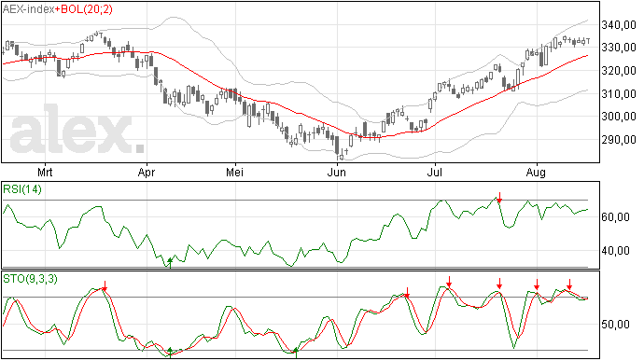
Task: Select the STO(9,3,3) indicator label
Action: [31, 279]
